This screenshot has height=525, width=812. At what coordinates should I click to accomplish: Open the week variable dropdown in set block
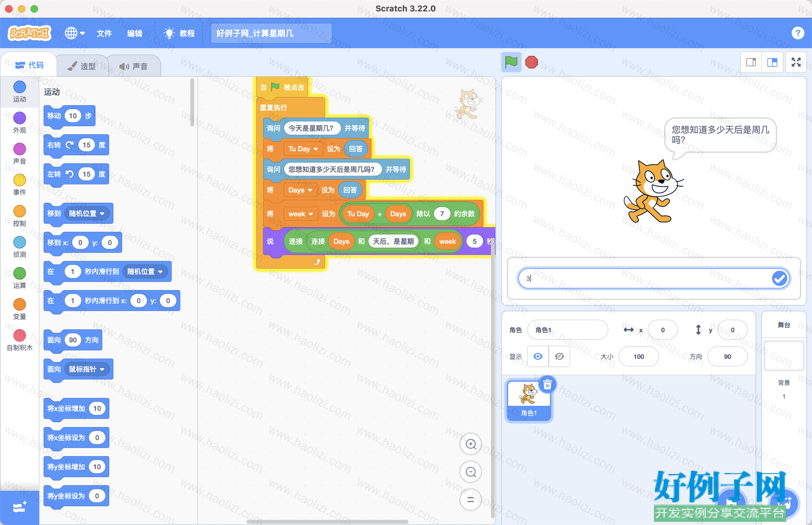(x=300, y=214)
